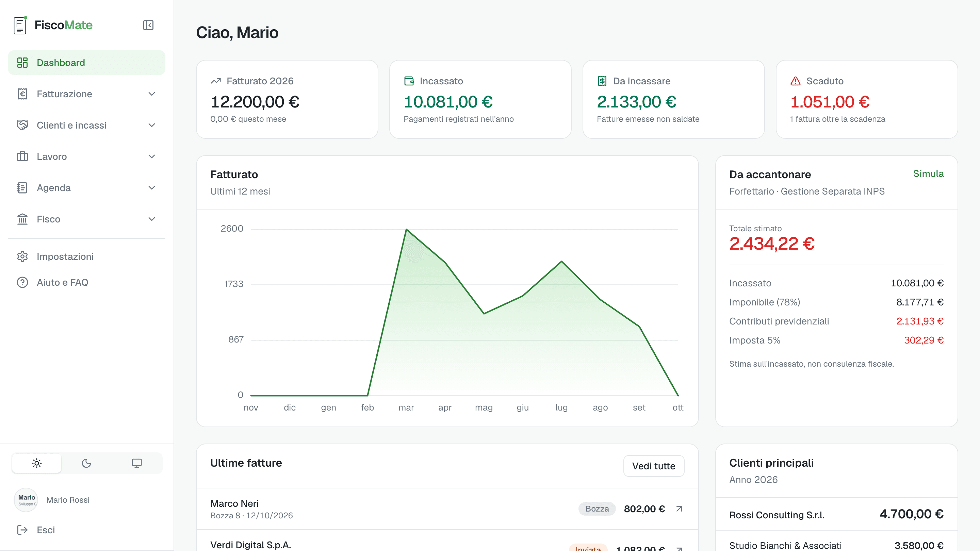This screenshot has width=980, height=551.
Task: Click the Totale stimato 2.434,22 € value
Action: (x=772, y=244)
